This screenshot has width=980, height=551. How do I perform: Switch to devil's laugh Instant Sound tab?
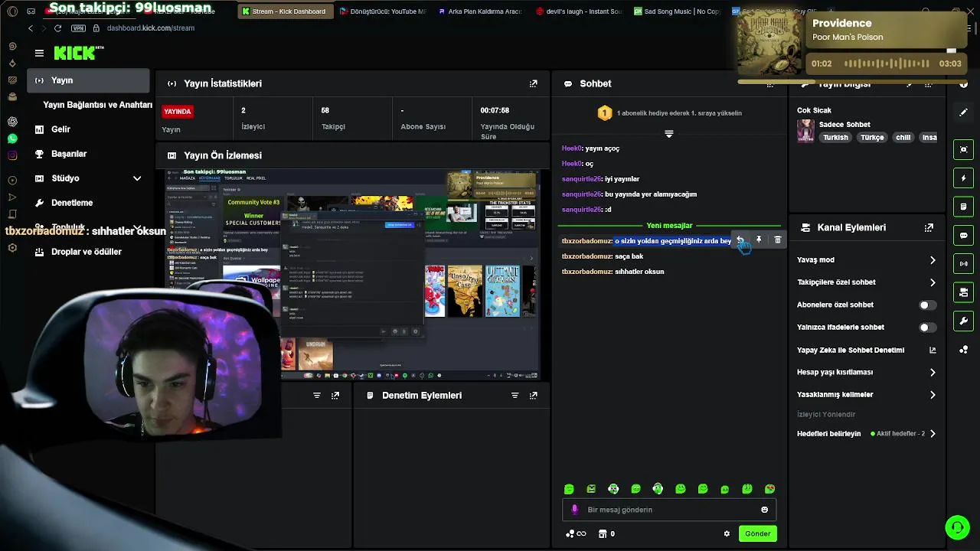pyautogui.click(x=580, y=11)
